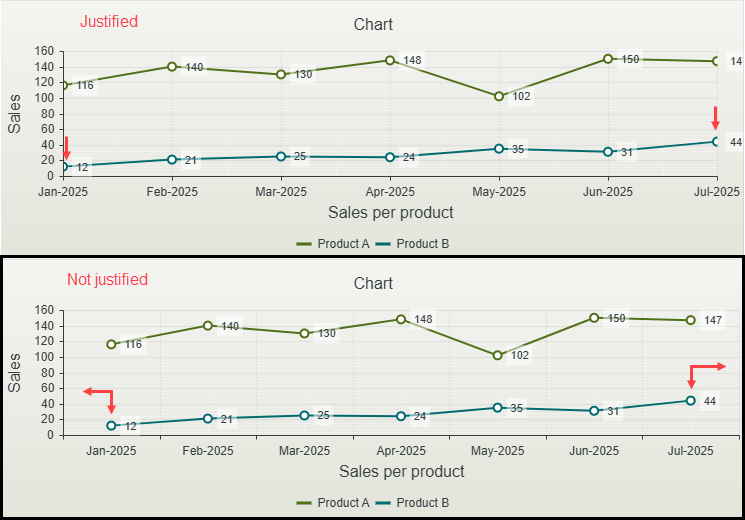Screen dimensions: 745x520
Task: Select Product A February point (140) in bottom chart
Action: pos(208,326)
